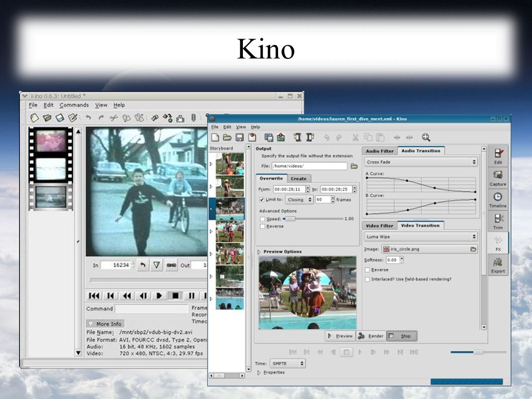Open the Luma Wipe video transition dropdown
Viewport: 532px width, 399px height.
point(421,236)
